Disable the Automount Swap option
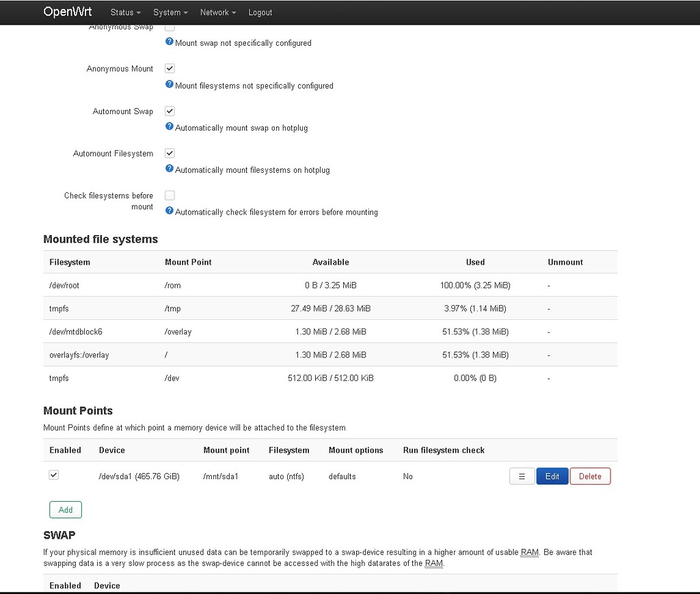This screenshot has width=700, height=594. [170, 111]
